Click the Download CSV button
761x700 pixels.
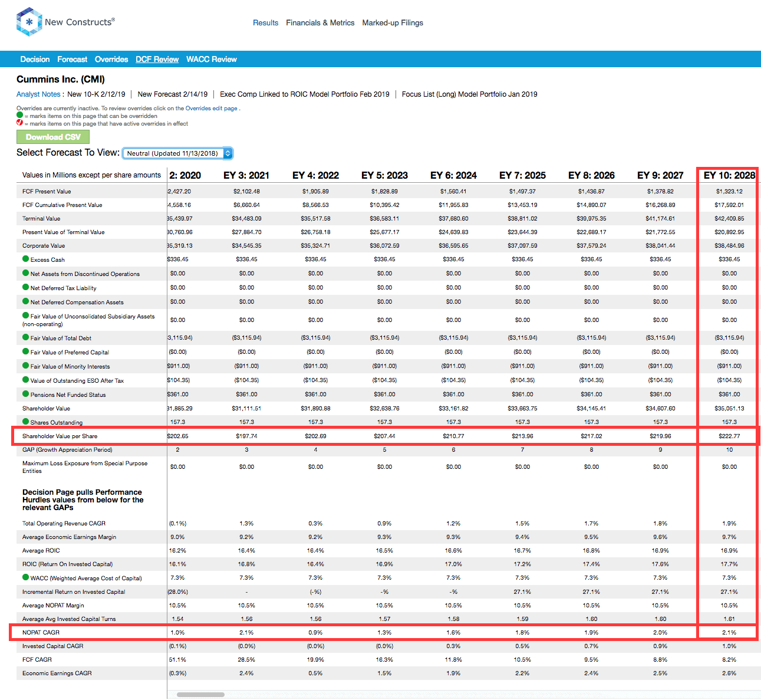click(53, 137)
